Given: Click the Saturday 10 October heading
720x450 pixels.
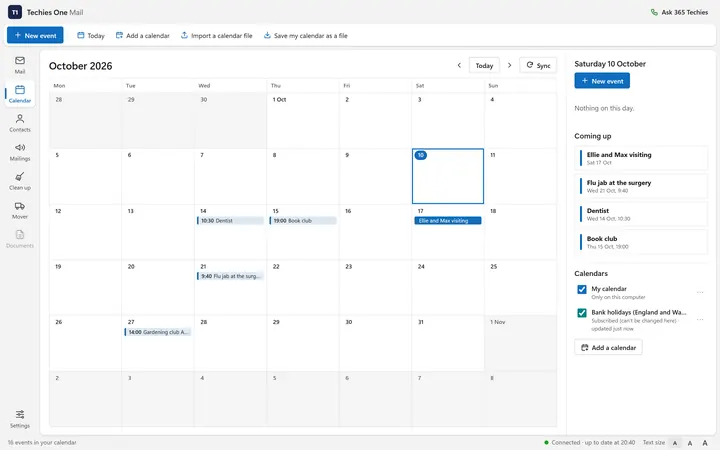Looking at the screenshot, I should (x=610, y=64).
